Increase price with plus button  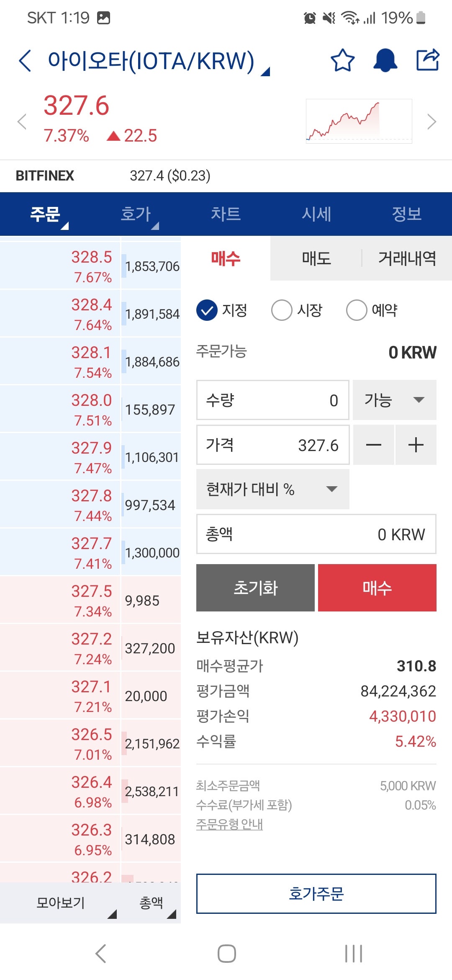[416, 445]
